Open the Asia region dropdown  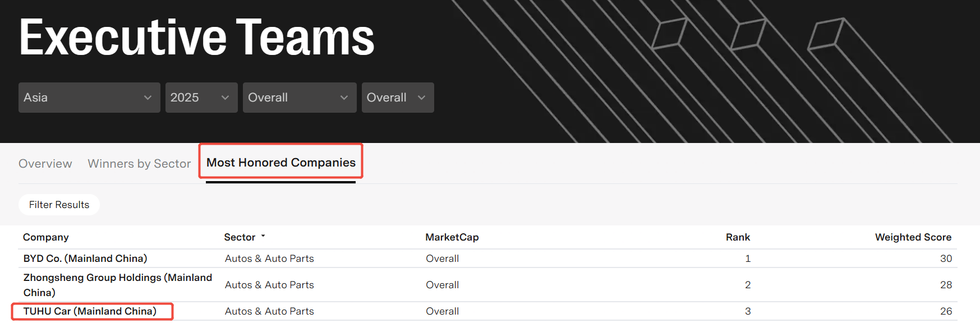point(89,98)
